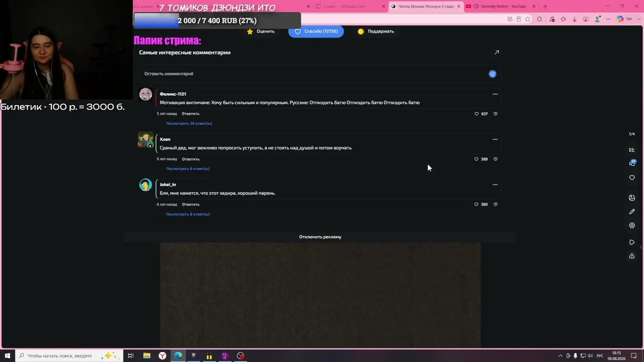Send the comment with the blue arrow icon
644x362 pixels.
pyautogui.click(x=493, y=74)
